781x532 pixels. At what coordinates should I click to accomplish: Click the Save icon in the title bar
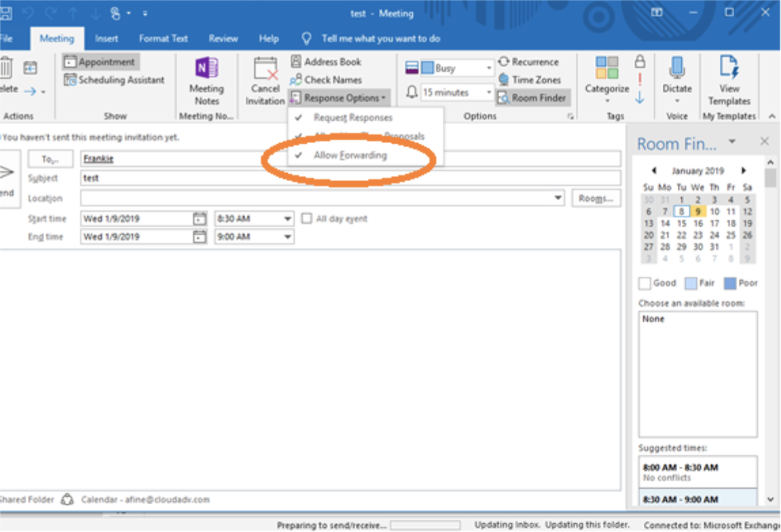pyautogui.click(x=6, y=14)
